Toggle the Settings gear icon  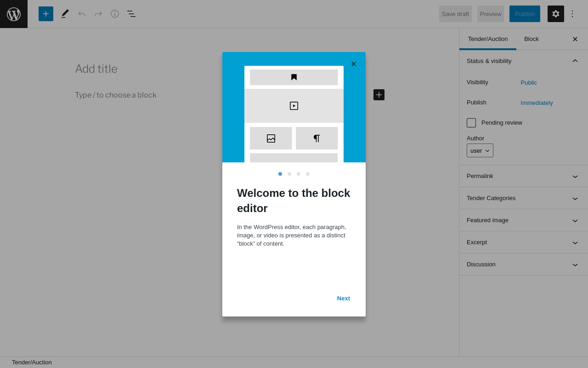pyautogui.click(x=556, y=14)
